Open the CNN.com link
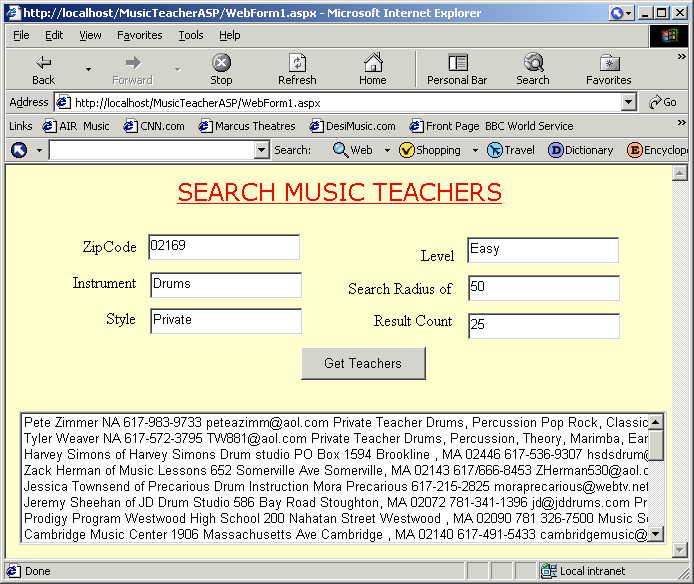 [154, 126]
